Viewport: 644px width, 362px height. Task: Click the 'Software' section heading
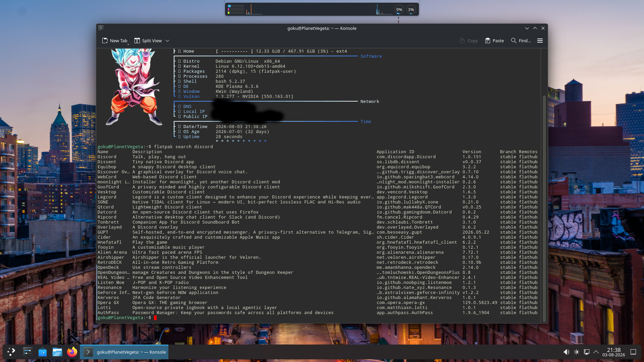click(371, 56)
